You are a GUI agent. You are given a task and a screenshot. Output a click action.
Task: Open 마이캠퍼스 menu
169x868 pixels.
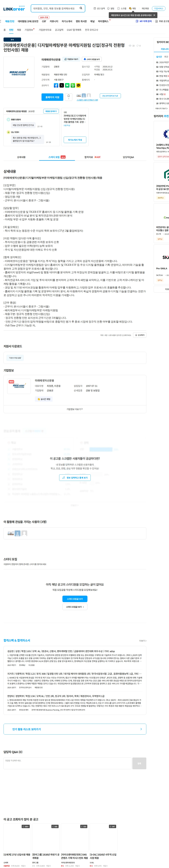coord(103,21)
